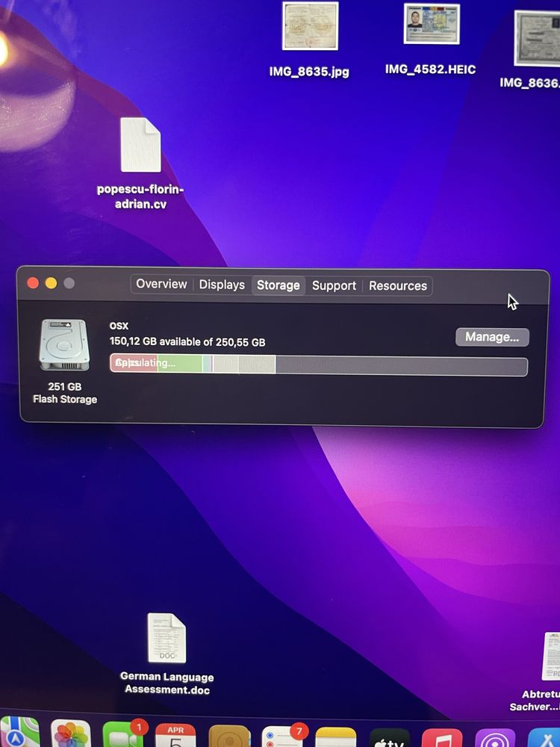The height and width of the screenshot is (747, 560).
Task: Select the IMG_8635.jpg desktop thumbnail
Action: (x=310, y=25)
